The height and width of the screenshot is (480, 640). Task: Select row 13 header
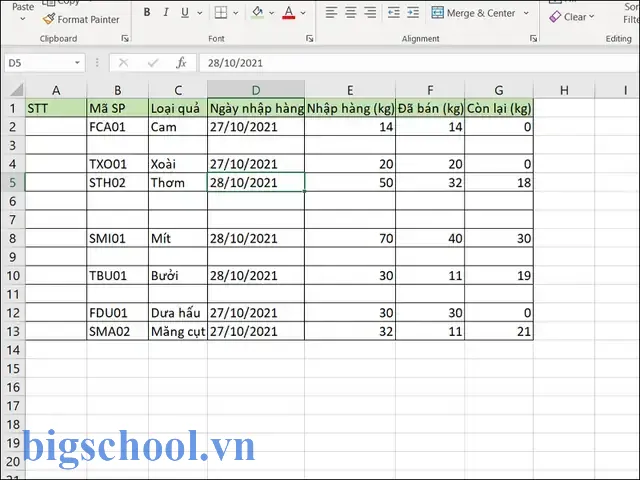(x=13, y=331)
